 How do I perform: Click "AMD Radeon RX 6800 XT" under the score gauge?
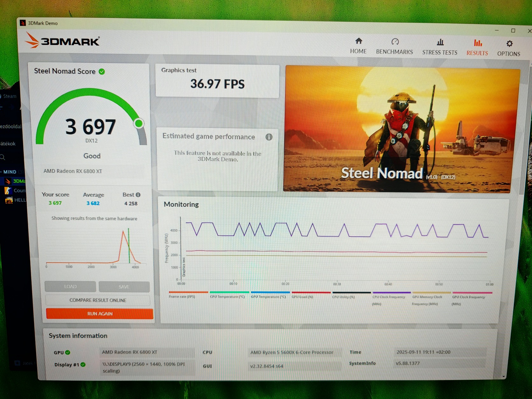pos(73,171)
